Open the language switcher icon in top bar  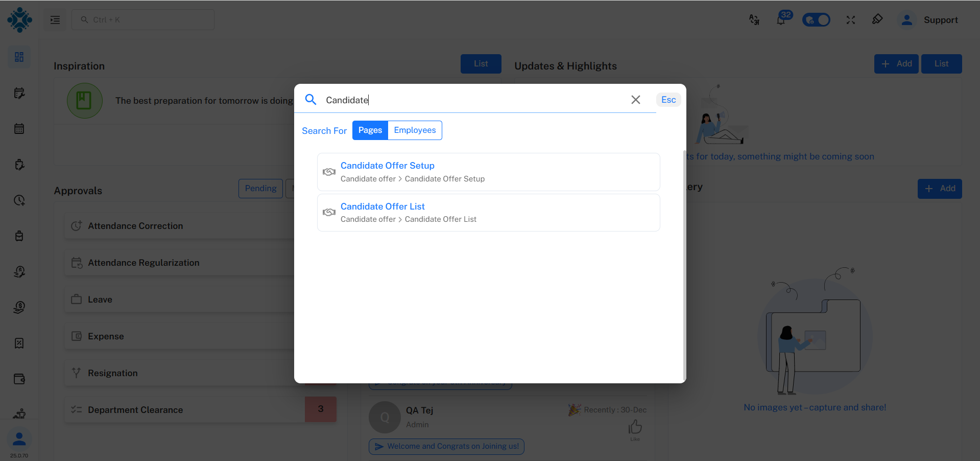tap(754, 19)
